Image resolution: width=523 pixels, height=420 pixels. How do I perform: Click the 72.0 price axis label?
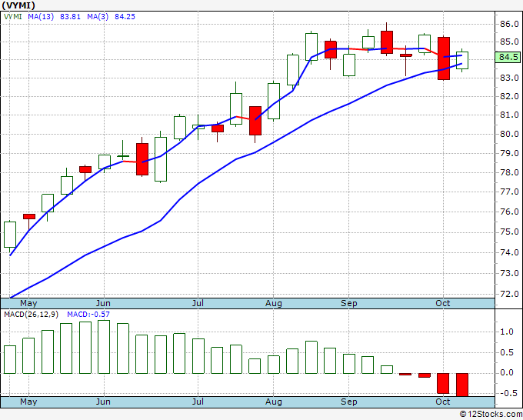pyautogui.click(x=509, y=295)
